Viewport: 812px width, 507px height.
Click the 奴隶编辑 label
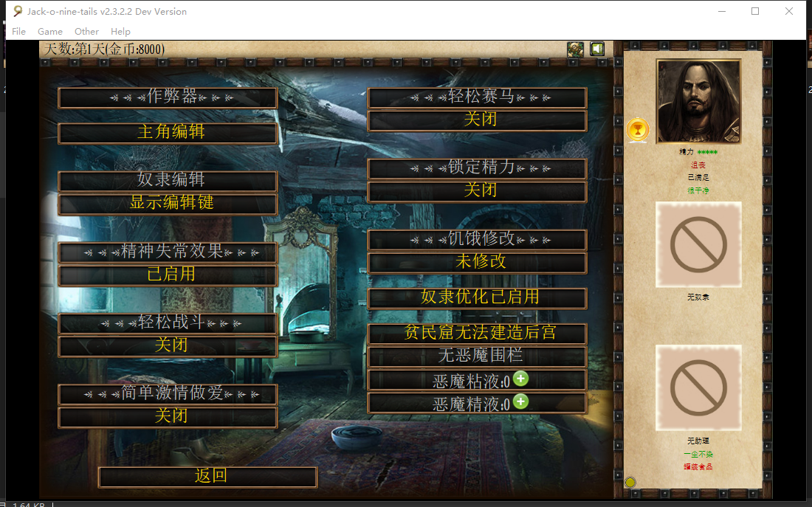pyautogui.click(x=168, y=181)
